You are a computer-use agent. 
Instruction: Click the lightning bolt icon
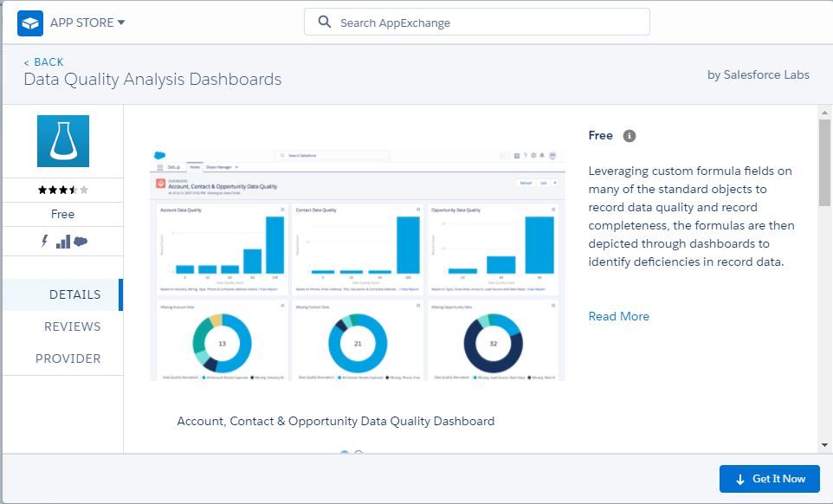coord(44,242)
